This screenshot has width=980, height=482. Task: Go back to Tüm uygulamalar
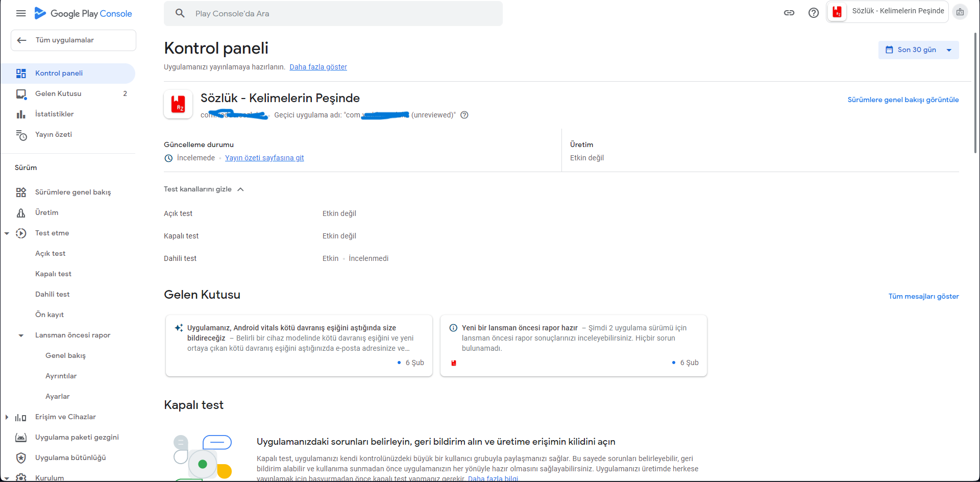73,40
